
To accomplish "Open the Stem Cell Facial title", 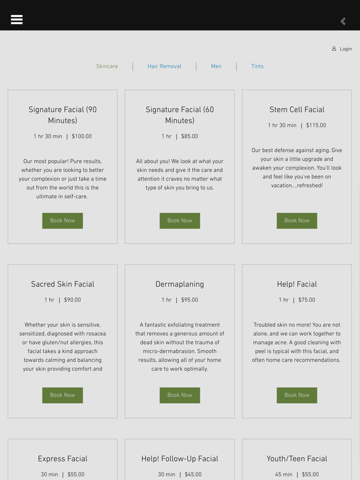I will click(x=297, y=110).
